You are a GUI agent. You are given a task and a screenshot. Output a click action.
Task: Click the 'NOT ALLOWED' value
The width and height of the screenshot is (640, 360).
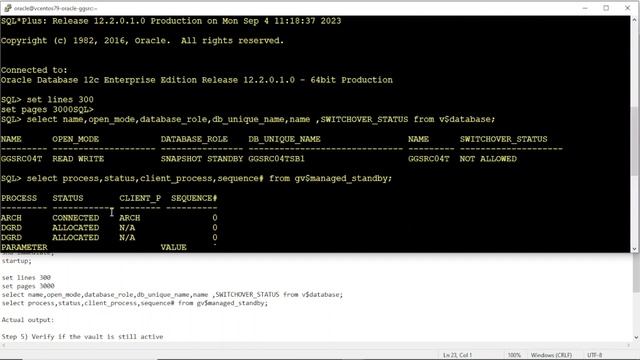tap(488, 159)
